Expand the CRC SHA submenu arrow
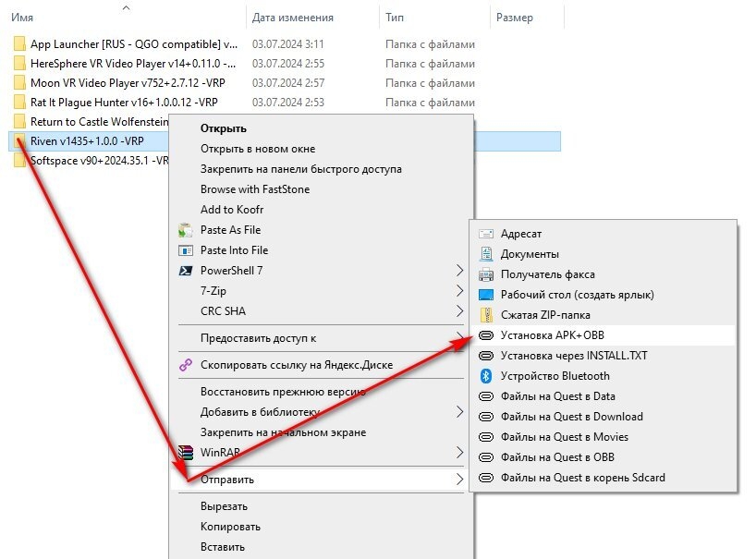The width and height of the screenshot is (756, 559). click(459, 311)
